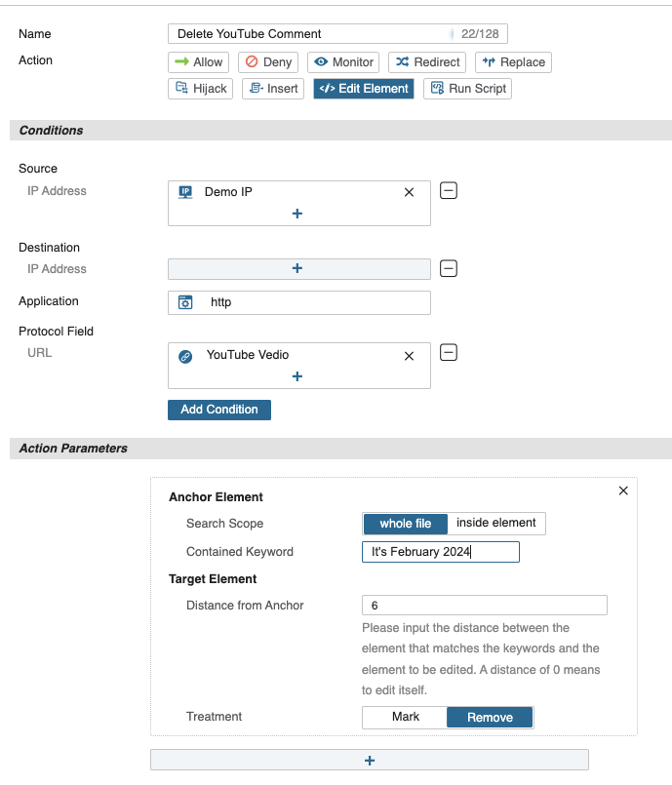Viewport: 672px width, 785px height.
Task: Remove YouTube Vedio URL entry
Action: [409, 356]
